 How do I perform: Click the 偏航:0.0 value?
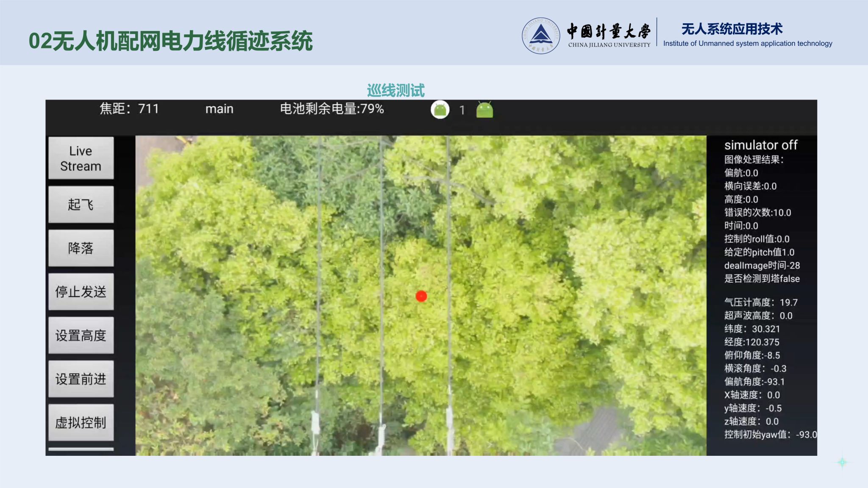tap(741, 173)
